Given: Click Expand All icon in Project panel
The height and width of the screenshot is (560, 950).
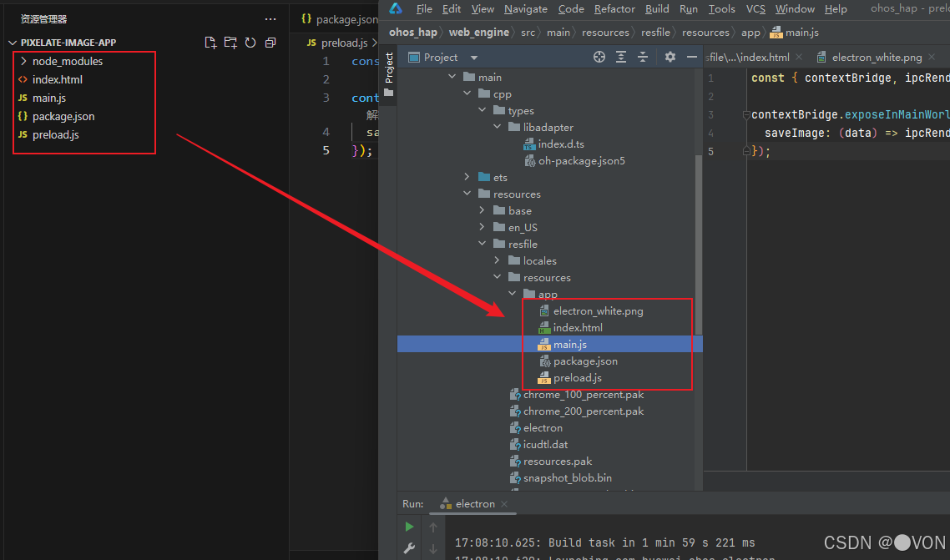Looking at the screenshot, I should pos(621,57).
